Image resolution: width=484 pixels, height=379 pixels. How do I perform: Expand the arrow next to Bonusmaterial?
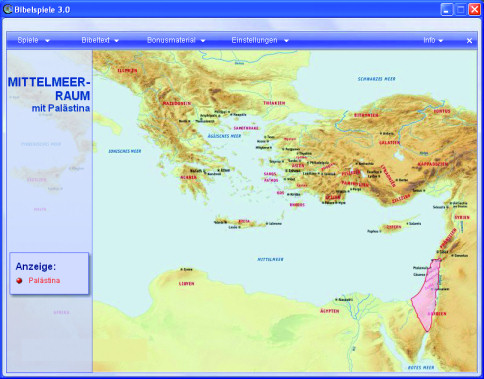203,41
